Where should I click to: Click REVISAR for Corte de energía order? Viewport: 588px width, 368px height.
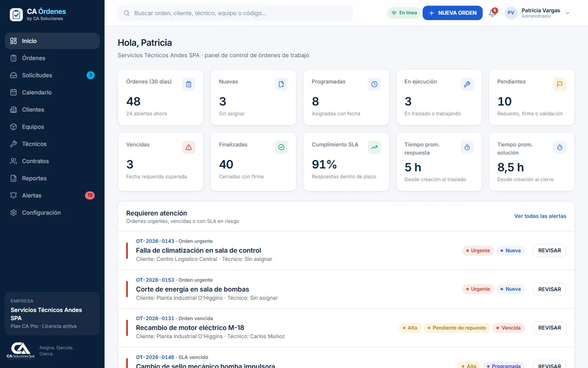click(549, 289)
